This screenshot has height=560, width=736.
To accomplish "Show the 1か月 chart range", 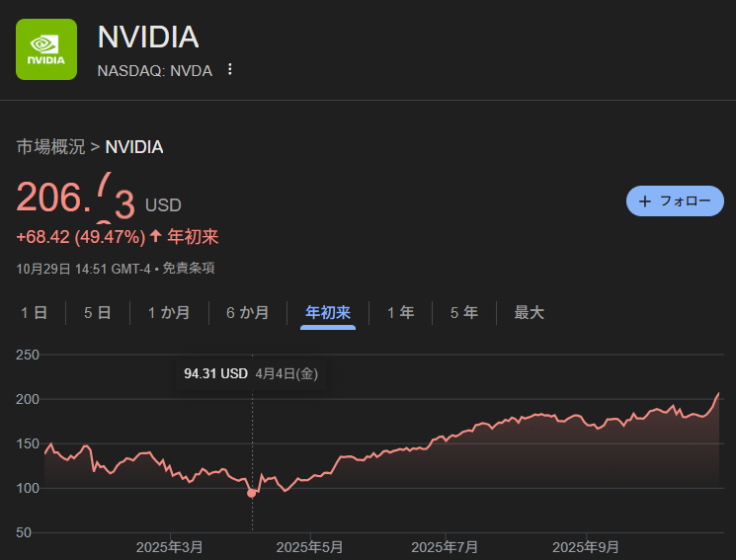I will (x=169, y=313).
